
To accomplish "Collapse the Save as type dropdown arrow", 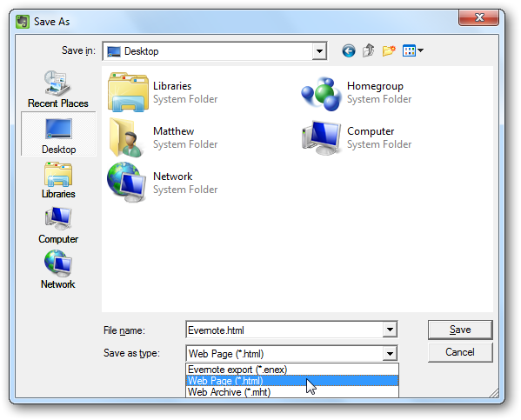I will click(390, 354).
